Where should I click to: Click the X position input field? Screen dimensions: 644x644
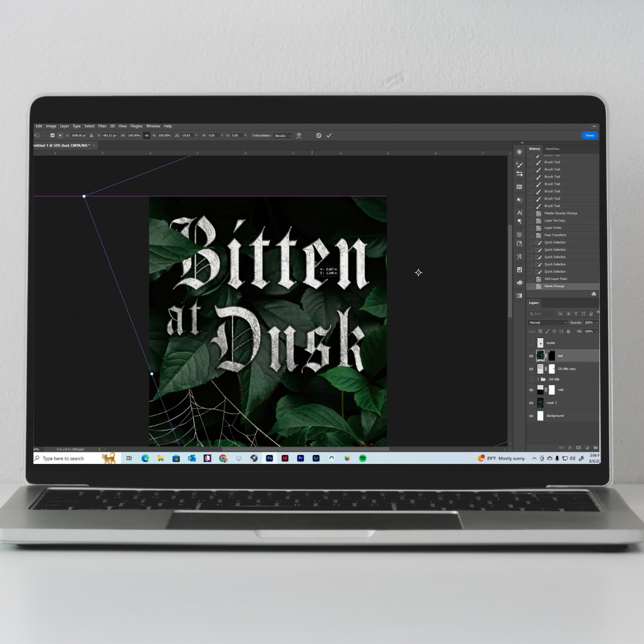coord(78,135)
